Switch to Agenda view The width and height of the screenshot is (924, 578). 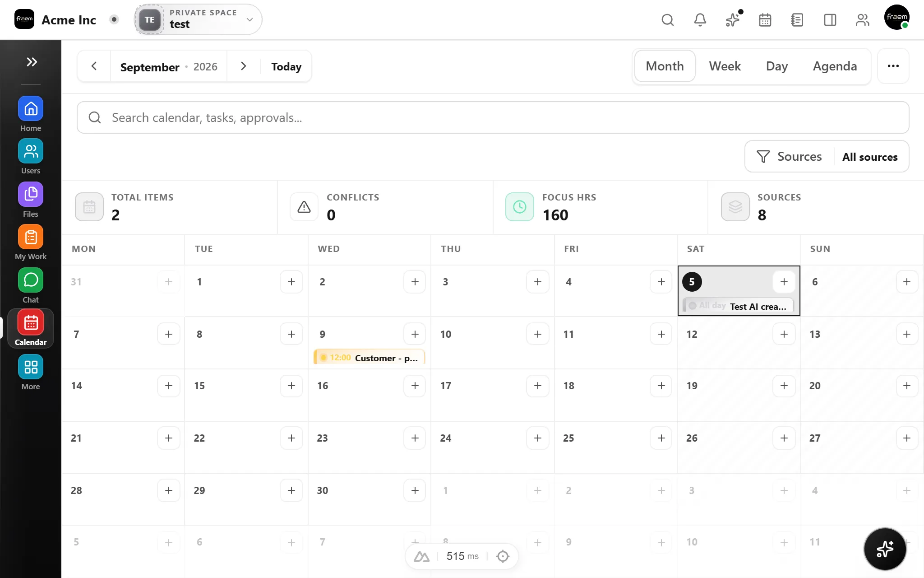(x=835, y=66)
